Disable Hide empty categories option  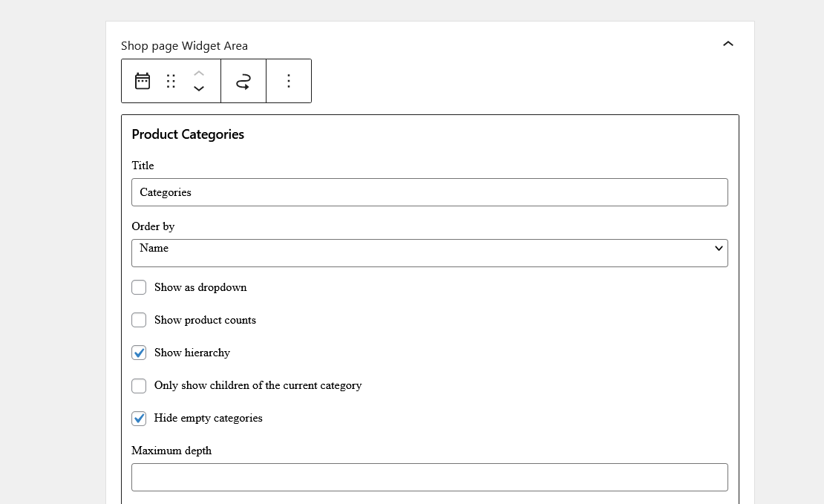tap(139, 418)
